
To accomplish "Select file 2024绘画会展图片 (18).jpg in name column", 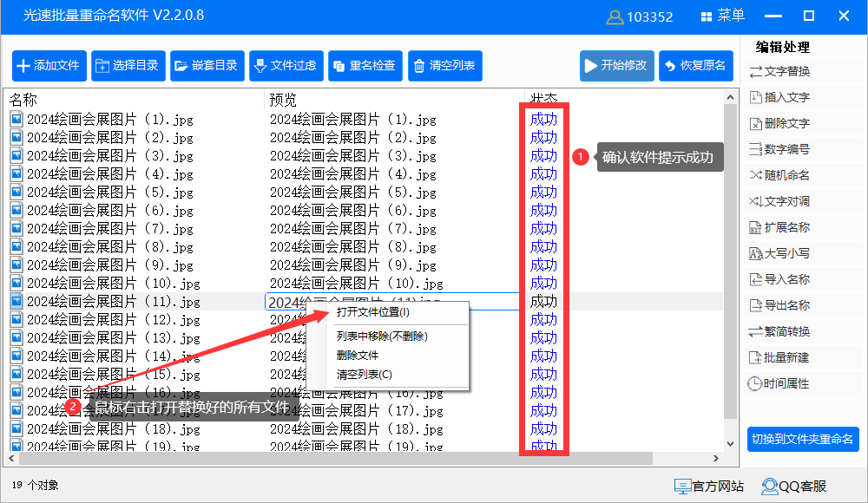I will click(x=114, y=429).
